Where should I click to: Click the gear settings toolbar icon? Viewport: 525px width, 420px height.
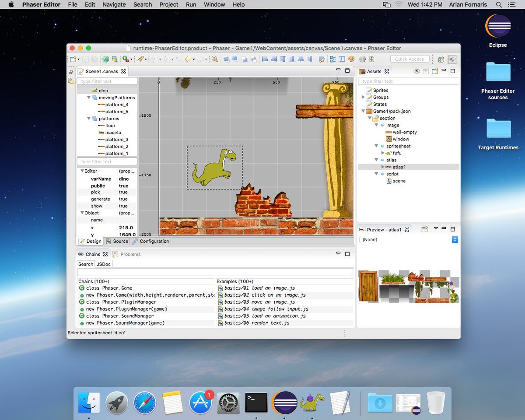pyautogui.click(x=362, y=59)
